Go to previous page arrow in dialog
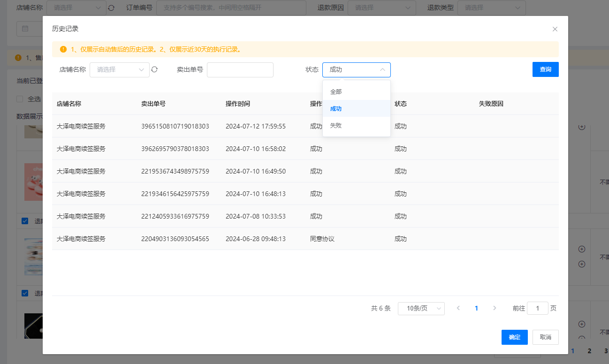Screen dimensions: 609x364 458,308
